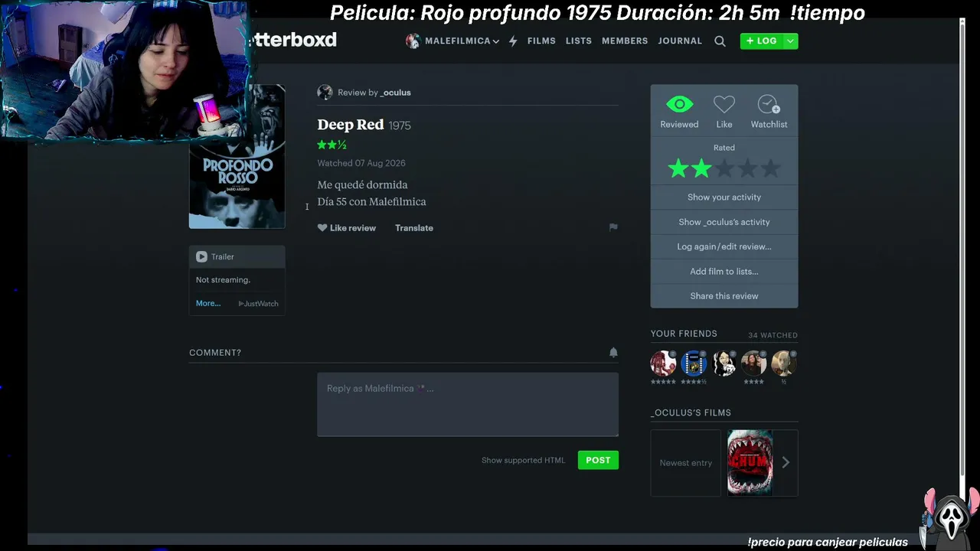Open _oculus's profile link
The image size is (980, 551).
pos(396,93)
